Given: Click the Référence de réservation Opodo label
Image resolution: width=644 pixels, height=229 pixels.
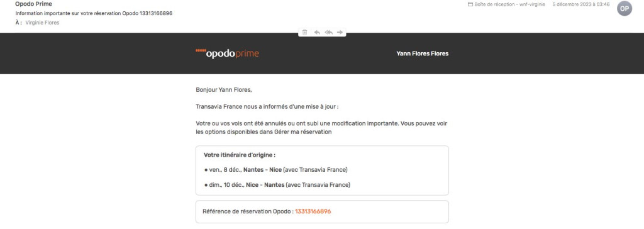Looking at the screenshot, I should click(248, 211).
